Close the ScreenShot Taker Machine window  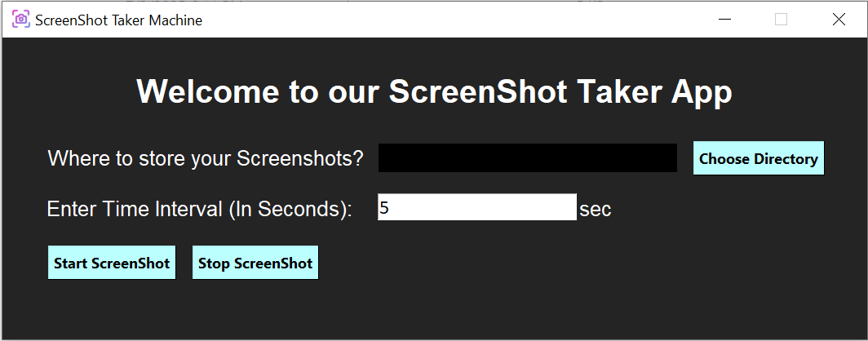[839, 20]
